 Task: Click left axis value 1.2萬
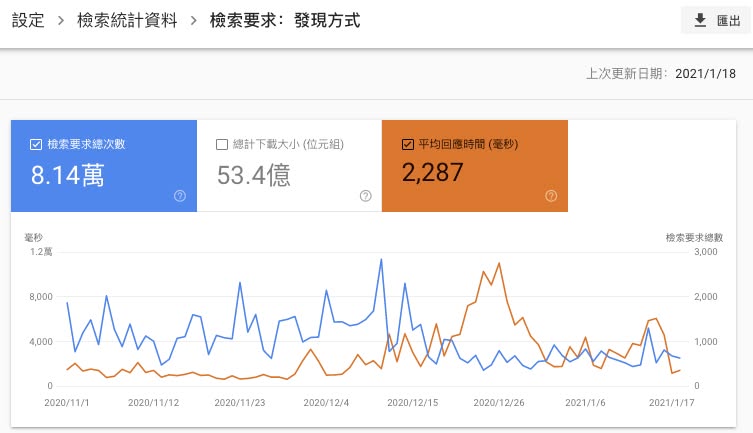[41, 252]
